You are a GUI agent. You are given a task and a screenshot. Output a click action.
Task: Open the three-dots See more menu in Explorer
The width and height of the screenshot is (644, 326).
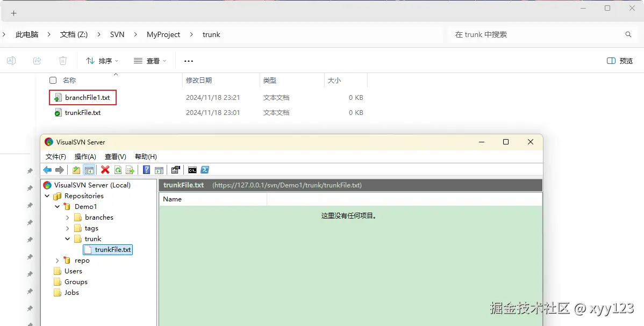pyautogui.click(x=189, y=61)
